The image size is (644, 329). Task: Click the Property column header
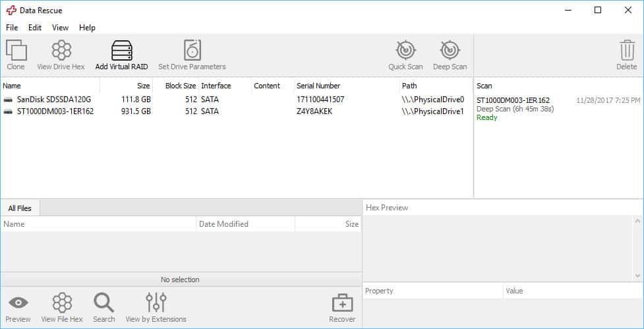click(433, 291)
